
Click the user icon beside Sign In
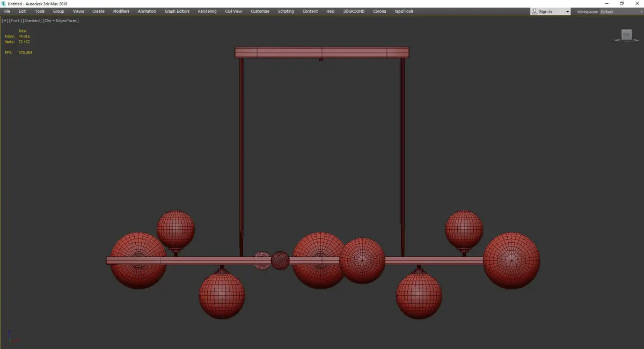pyautogui.click(x=535, y=12)
